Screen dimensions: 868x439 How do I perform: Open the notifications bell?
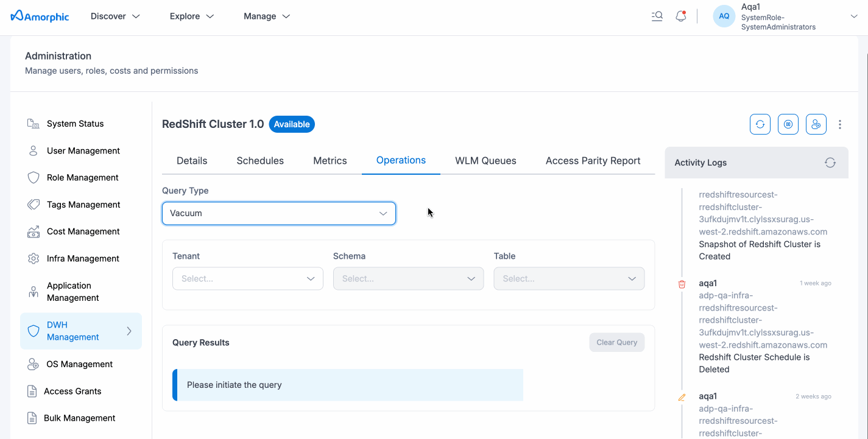coord(681,16)
